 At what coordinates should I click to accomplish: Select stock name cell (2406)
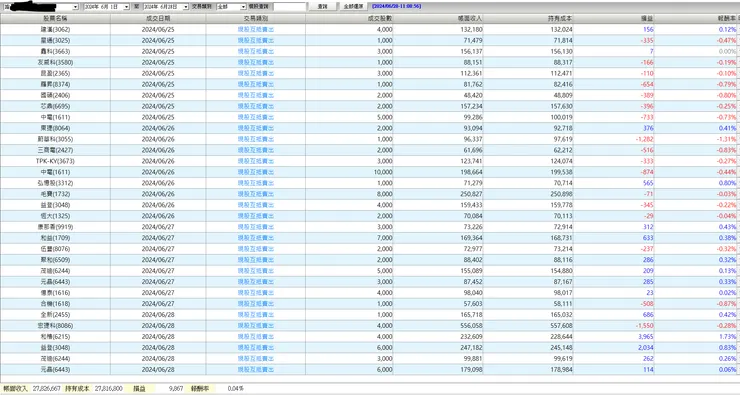click(55, 95)
